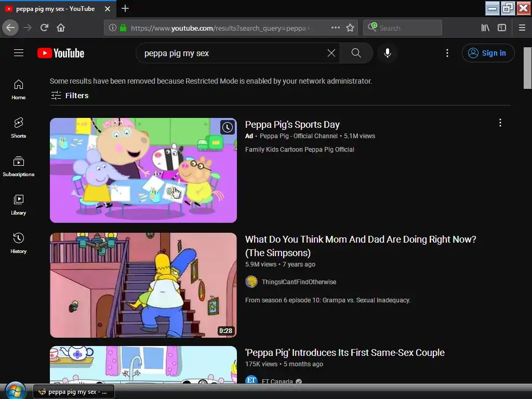532x399 pixels.
Task: Go to the browser Home page
Action: tap(61, 28)
